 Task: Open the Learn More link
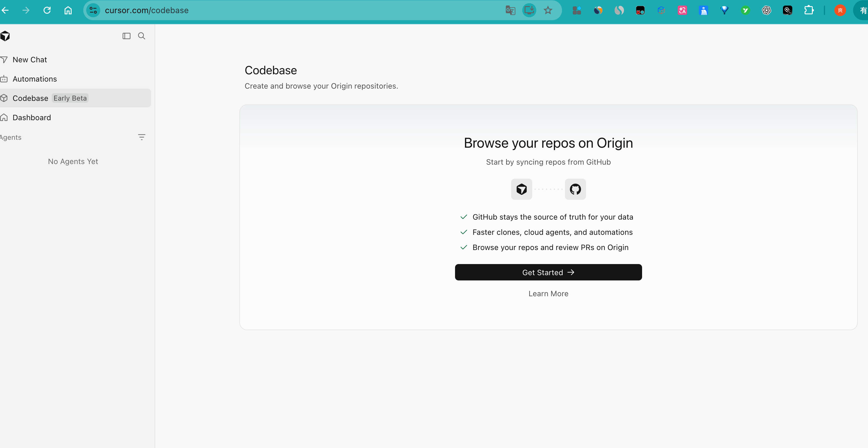point(548,294)
